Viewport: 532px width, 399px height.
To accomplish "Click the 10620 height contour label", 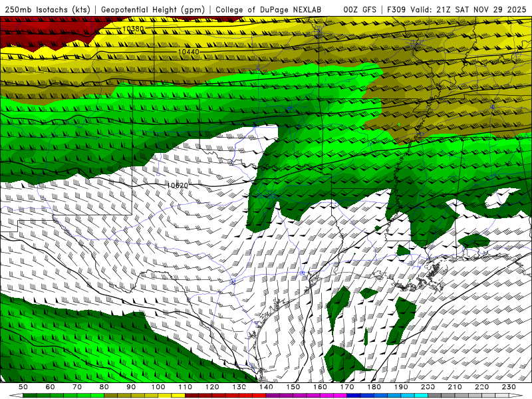I will (x=177, y=186).
